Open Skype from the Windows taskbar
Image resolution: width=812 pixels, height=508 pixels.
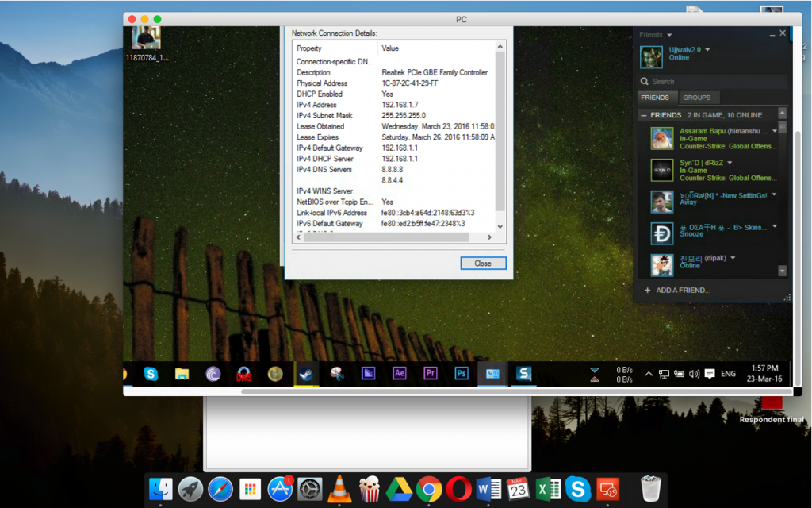click(x=151, y=374)
